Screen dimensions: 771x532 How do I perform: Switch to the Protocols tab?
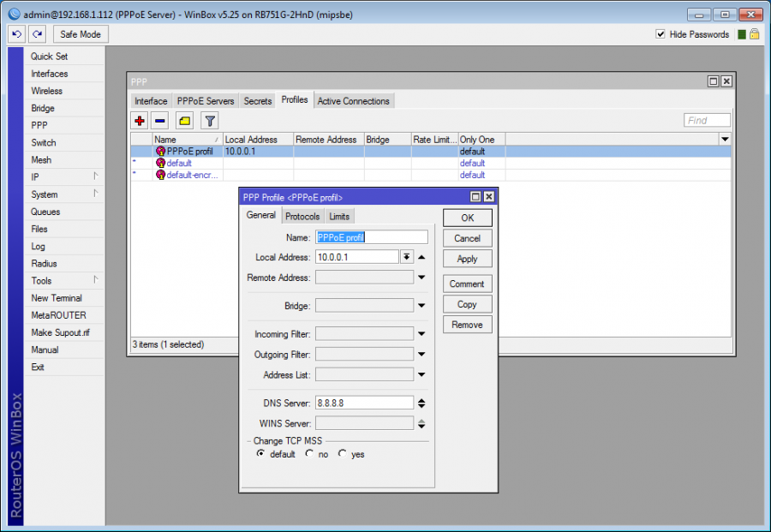(x=302, y=217)
